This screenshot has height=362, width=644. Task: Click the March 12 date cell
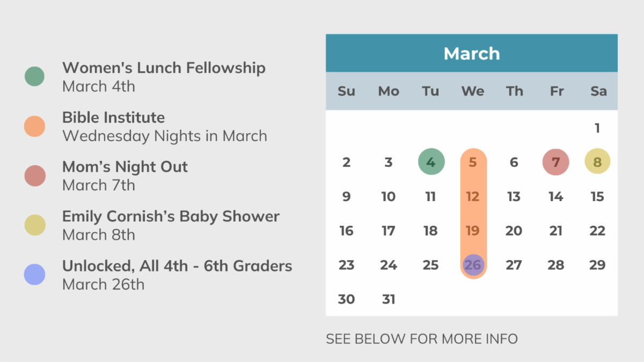point(473,196)
